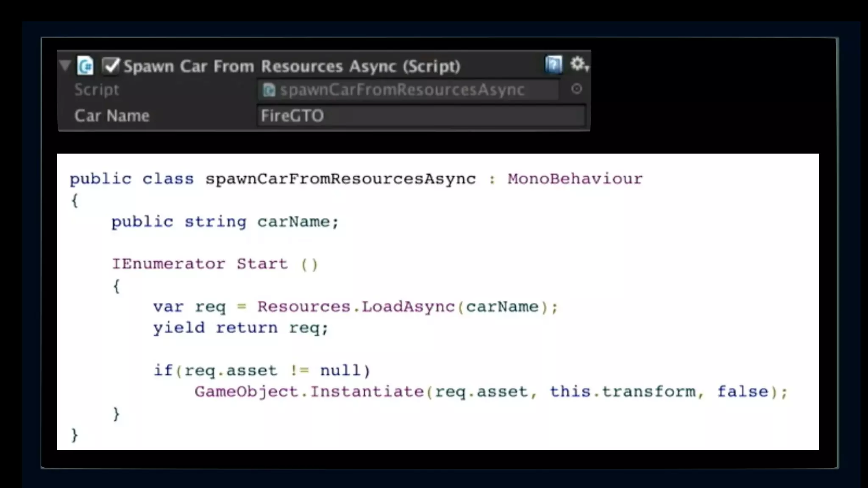Click the Script property label

97,90
